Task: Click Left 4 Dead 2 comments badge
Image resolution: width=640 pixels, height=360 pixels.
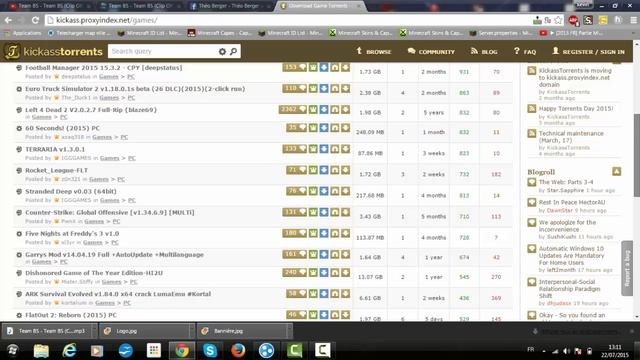Action: [x=293, y=109]
